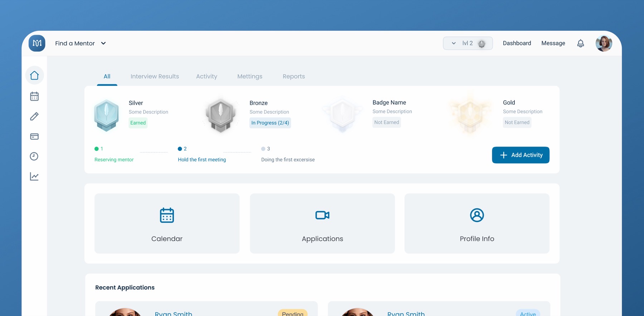Open the Home icon in sidebar

click(x=34, y=75)
